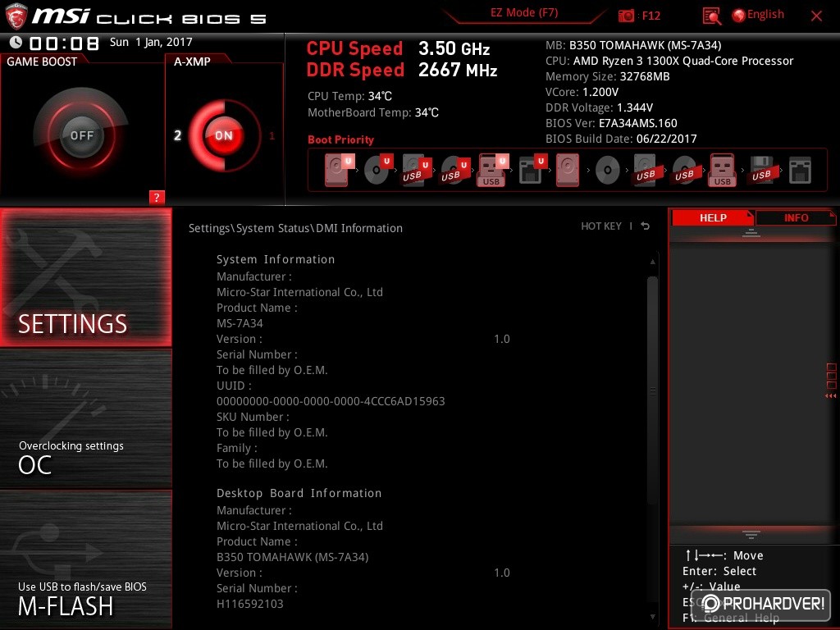This screenshot has height=630, width=840.
Task: Click the DMI list scroll up arrow
Action: [x=652, y=262]
